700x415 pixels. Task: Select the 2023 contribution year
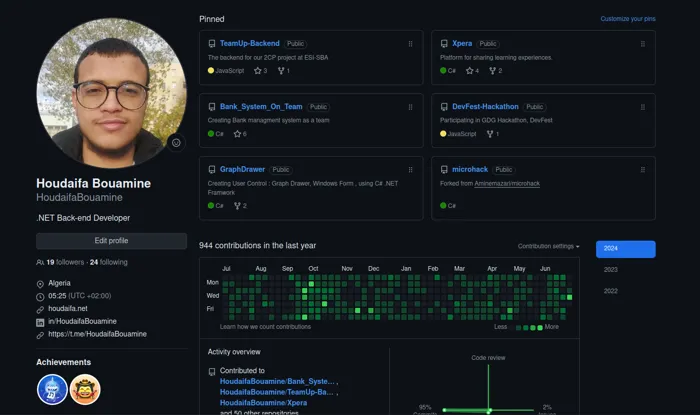[x=611, y=270]
